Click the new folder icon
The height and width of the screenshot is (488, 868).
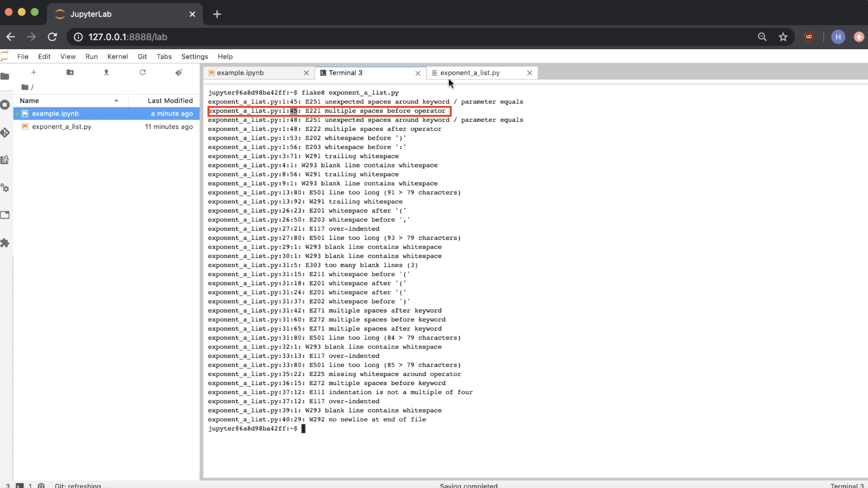(x=70, y=72)
